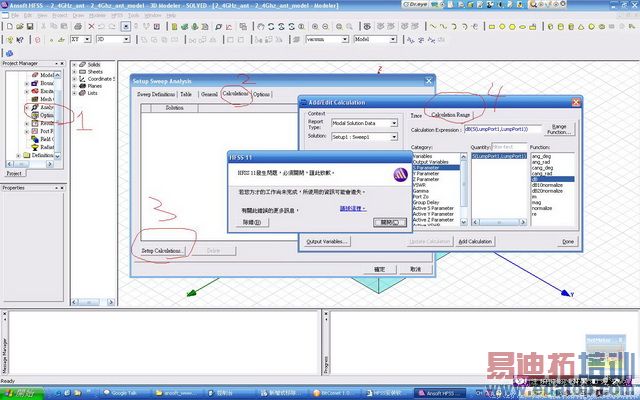The width and height of the screenshot is (640, 400).
Task: Click the Project tab in Project Manager
Action: 14,173
